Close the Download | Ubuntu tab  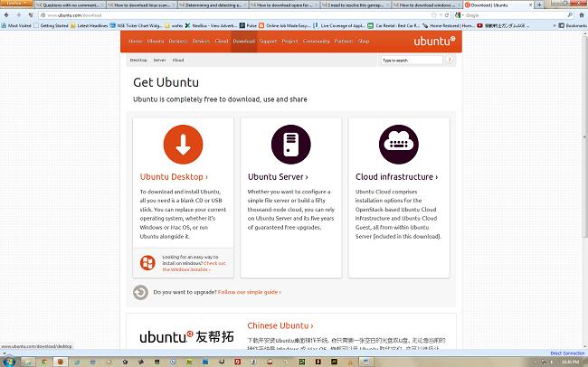[530, 5]
